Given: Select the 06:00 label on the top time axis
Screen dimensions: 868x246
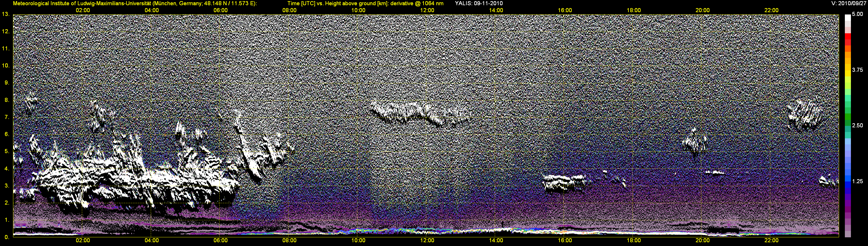Looking at the screenshot, I should coord(220,10).
